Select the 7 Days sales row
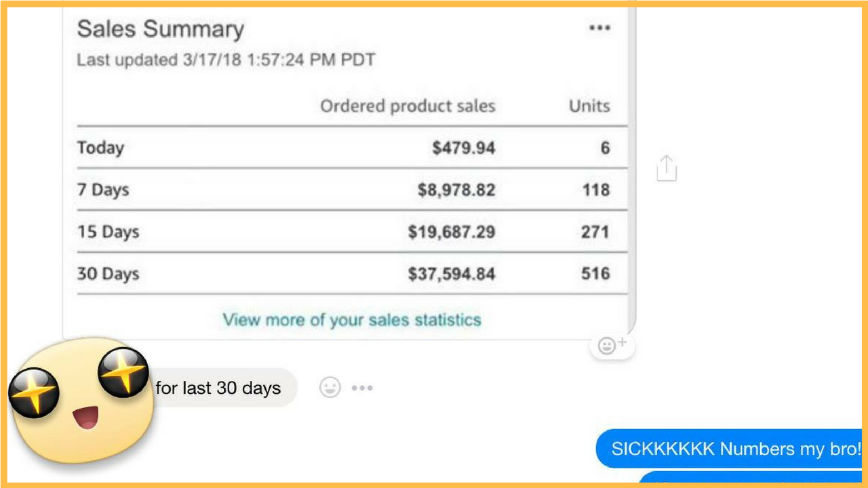This screenshot has height=488, width=868. click(352, 190)
